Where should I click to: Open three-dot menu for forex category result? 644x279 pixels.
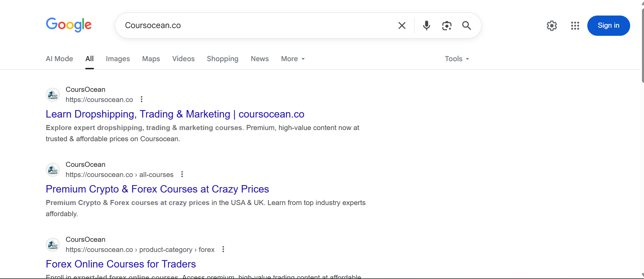pyautogui.click(x=223, y=249)
